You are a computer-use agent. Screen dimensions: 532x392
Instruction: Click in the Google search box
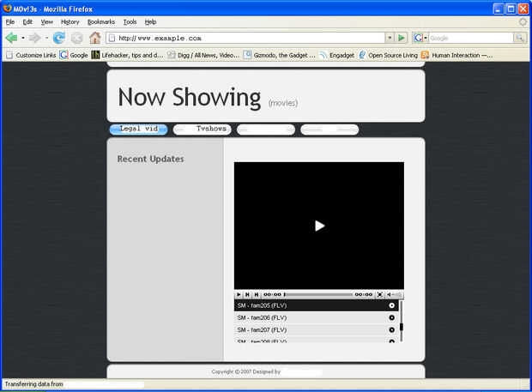[x=471, y=38]
